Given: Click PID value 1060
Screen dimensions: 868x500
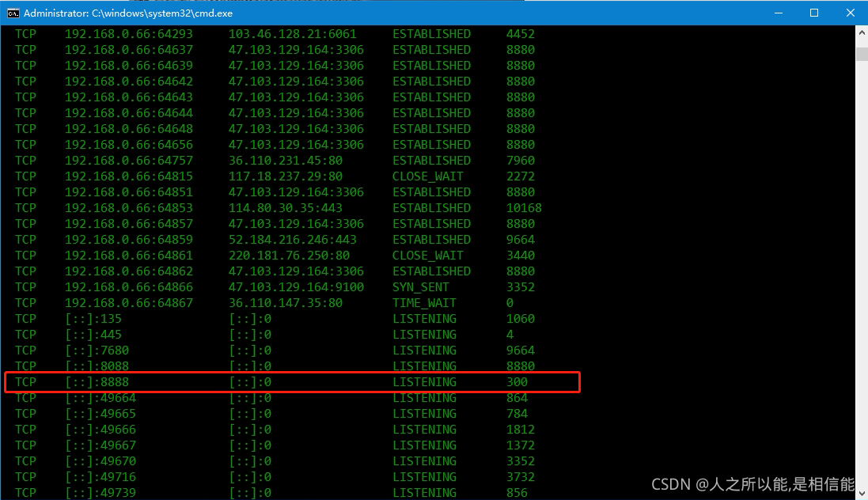Looking at the screenshot, I should (521, 319).
